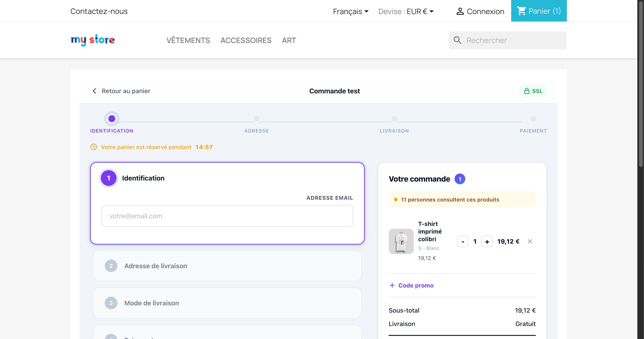Open the Contactez-nous link
The image size is (644, 339).
pyautogui.click(x=99, y=11)
